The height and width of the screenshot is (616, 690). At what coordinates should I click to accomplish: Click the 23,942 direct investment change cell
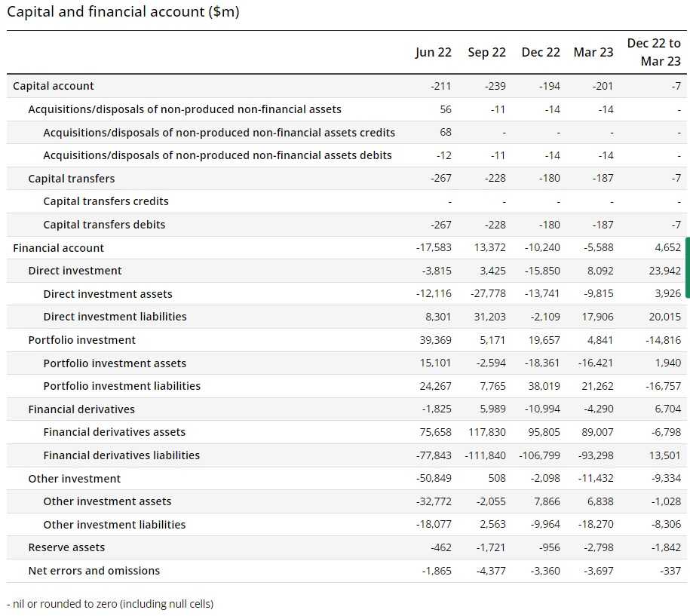[x=664, y=271]
